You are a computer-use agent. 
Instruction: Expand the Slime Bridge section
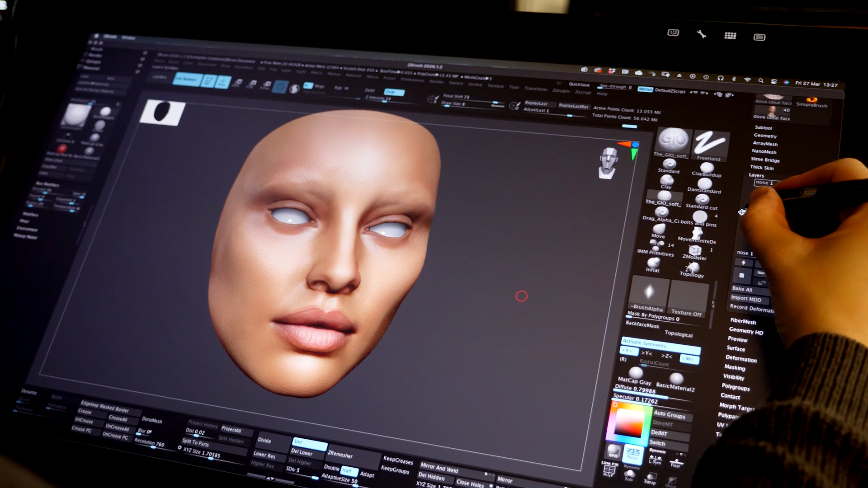coord(765,160)
